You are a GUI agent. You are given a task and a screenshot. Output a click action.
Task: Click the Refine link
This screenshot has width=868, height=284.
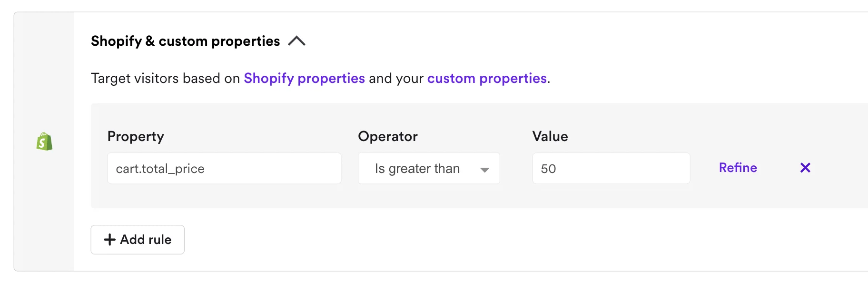click(738, 168)
